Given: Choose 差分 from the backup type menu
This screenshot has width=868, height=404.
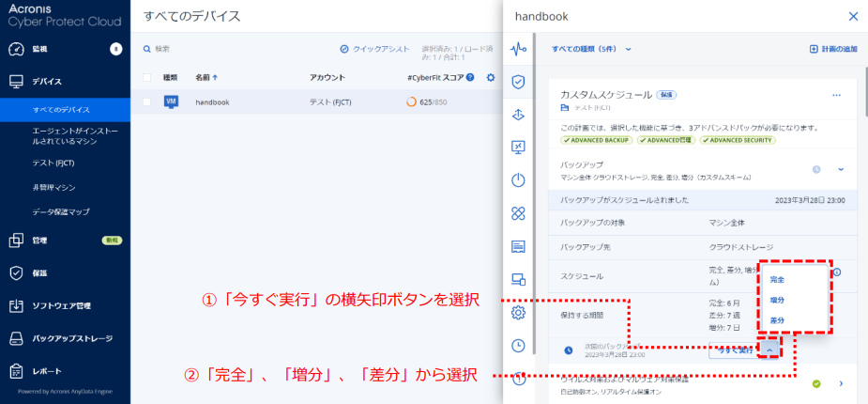Looking at the screenshot, I should [x=777, y=320].
